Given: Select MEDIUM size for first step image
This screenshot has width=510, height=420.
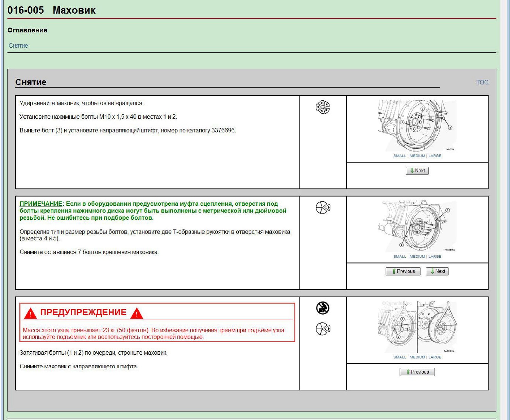Looking at the screenshot, I should (x=417, y=156).
